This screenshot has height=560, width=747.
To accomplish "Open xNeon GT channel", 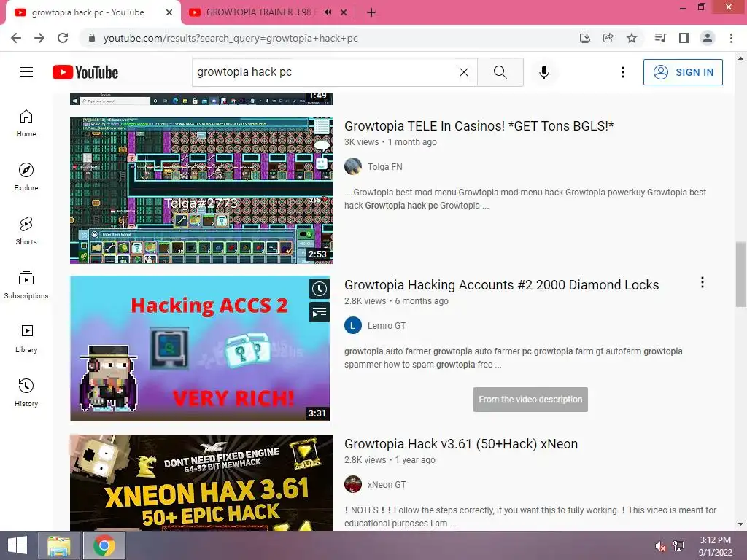I will coord(387,485).
